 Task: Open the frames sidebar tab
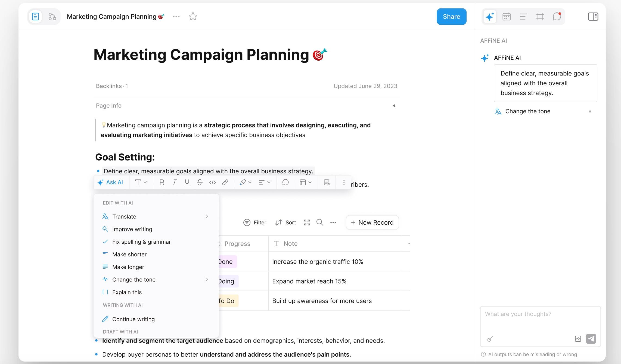click(x=540, y=17)
